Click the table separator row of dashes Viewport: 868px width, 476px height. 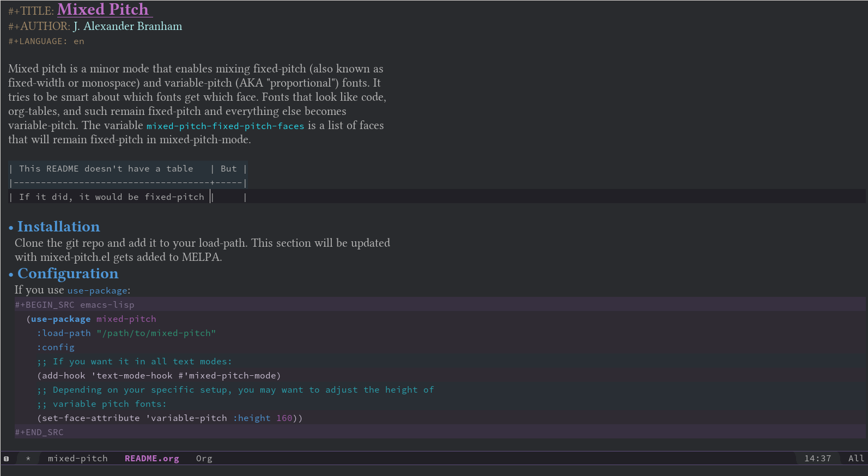click(x=129, y=183)
